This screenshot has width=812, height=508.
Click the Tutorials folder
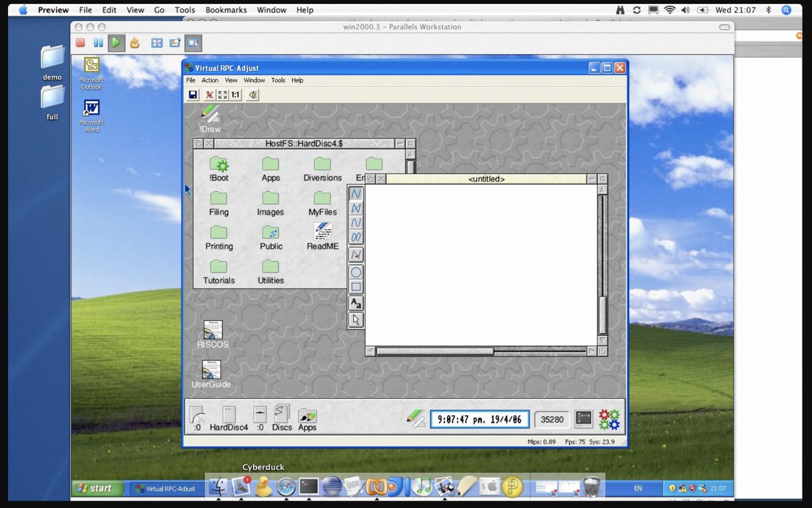219,266
